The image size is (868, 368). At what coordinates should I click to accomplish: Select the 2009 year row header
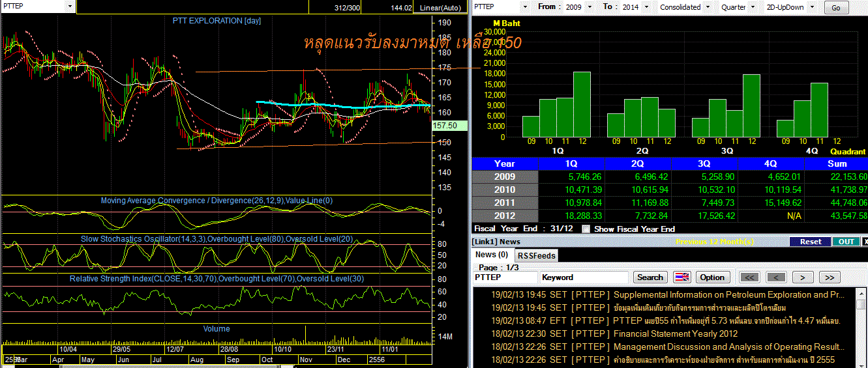505,177
